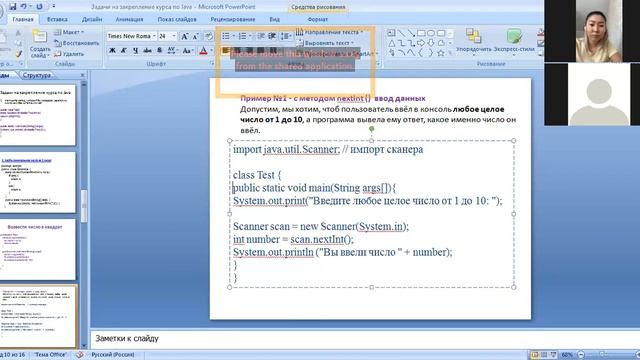This screenshot has height=360, width=640.
Task: Increase the list indent level
Action: point(272,36)
